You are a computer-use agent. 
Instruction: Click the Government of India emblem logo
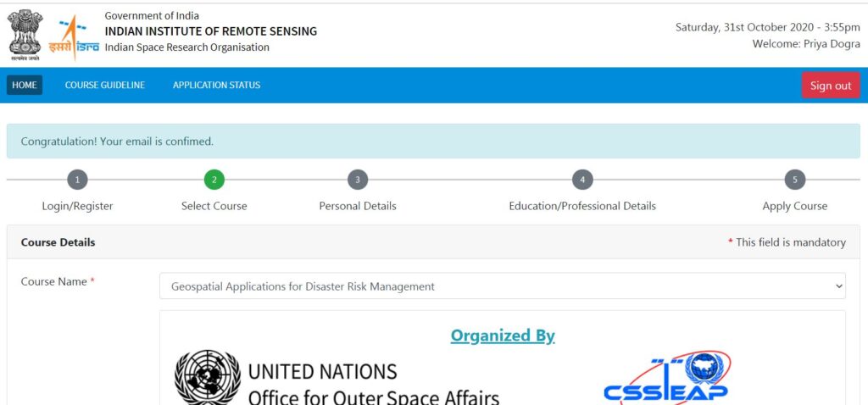pos(25,34)
